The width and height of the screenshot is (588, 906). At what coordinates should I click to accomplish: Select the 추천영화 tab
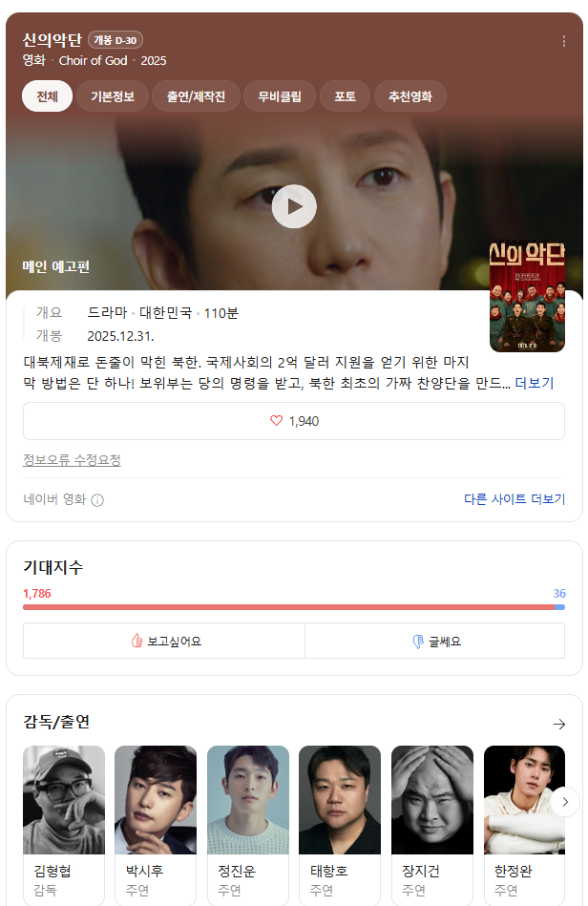point(410,96)
